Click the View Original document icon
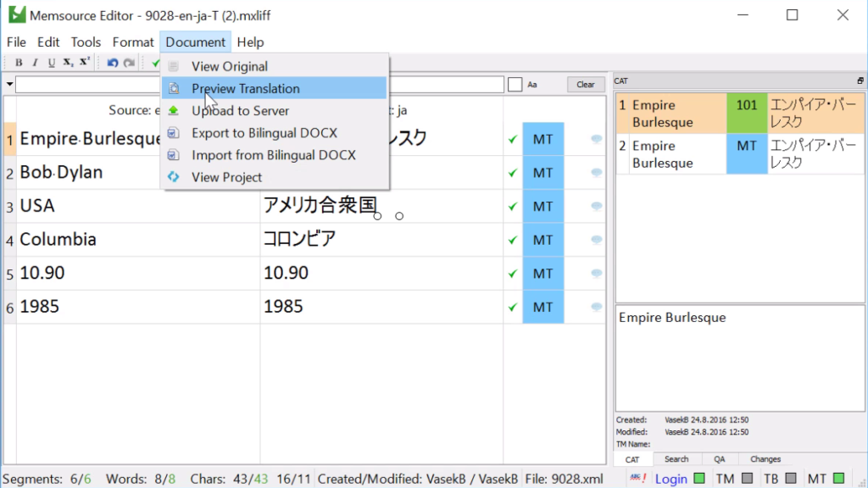The image size is (868, 488). coord(173,66)
